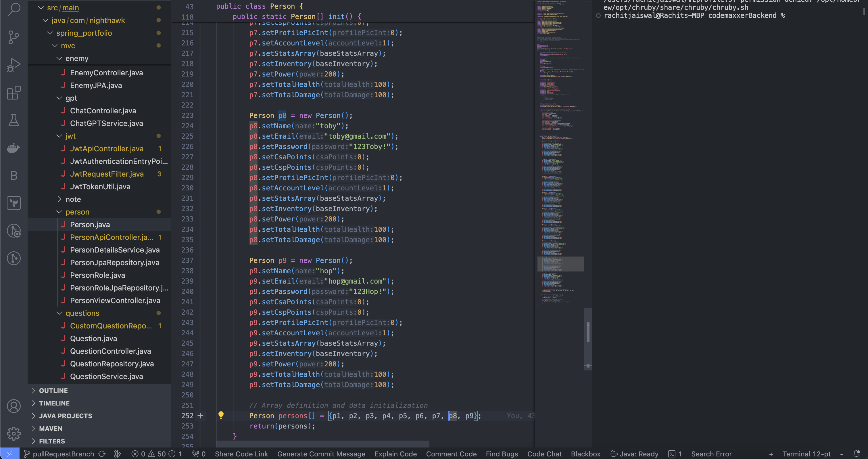Viewport: 868px width, 459px height.
Task: Click Share Code Link in status bar
Action: (x=241, y=454)
